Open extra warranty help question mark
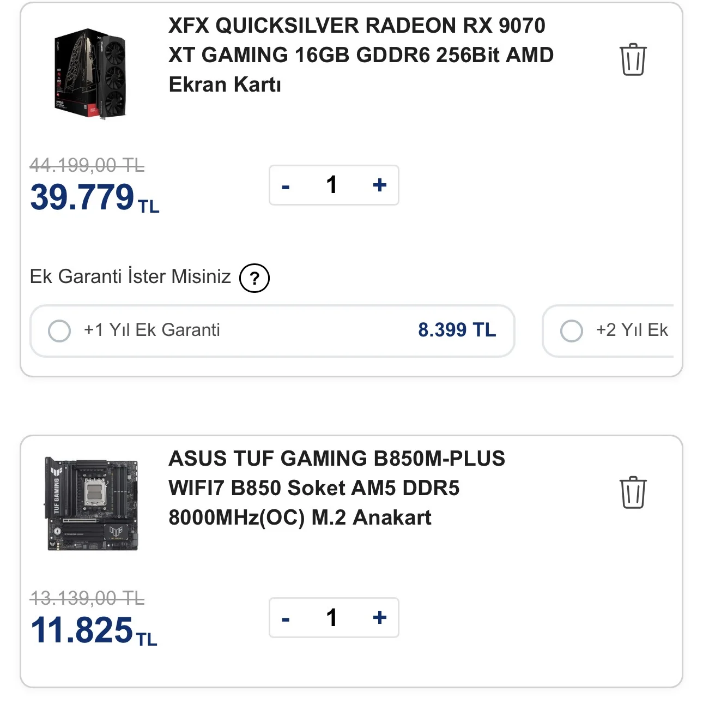The height and width of the screenshot is (728, 703). (254, 278)
